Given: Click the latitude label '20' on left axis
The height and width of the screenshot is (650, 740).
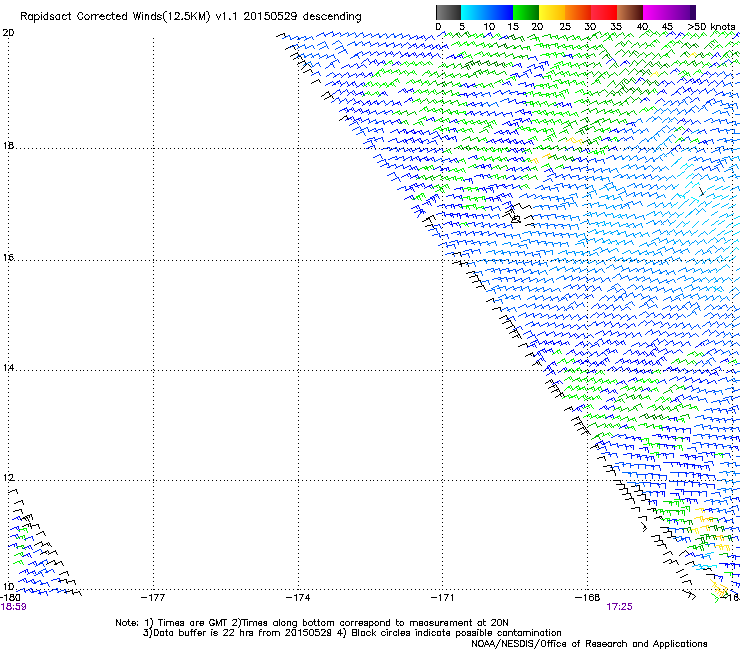Looking at the screenshot, I should coord(8,33).
